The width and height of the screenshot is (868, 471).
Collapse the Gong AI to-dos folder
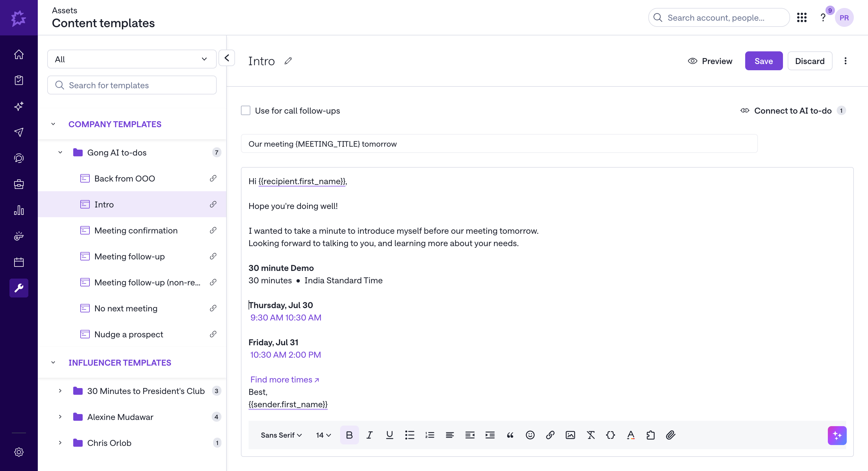[60, 152]
